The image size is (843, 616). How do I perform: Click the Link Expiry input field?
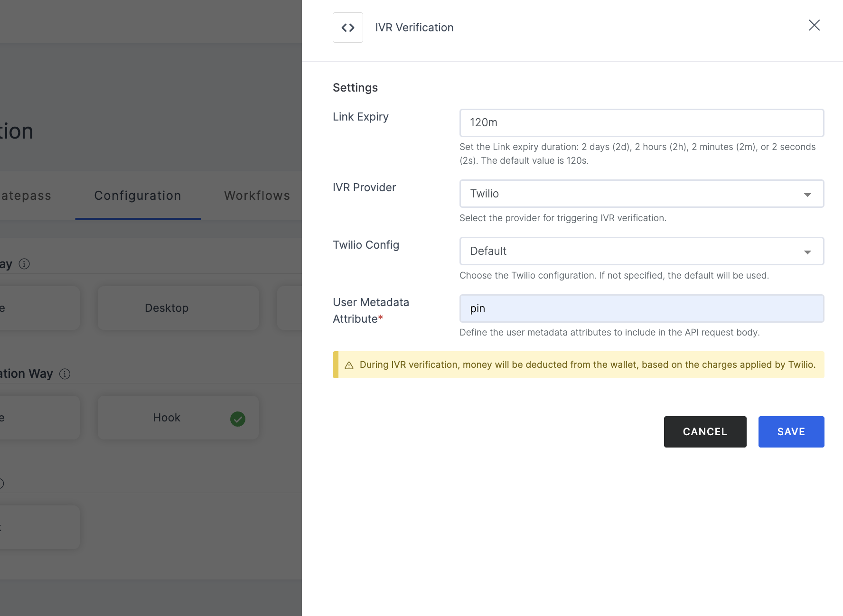coord(642,123)
